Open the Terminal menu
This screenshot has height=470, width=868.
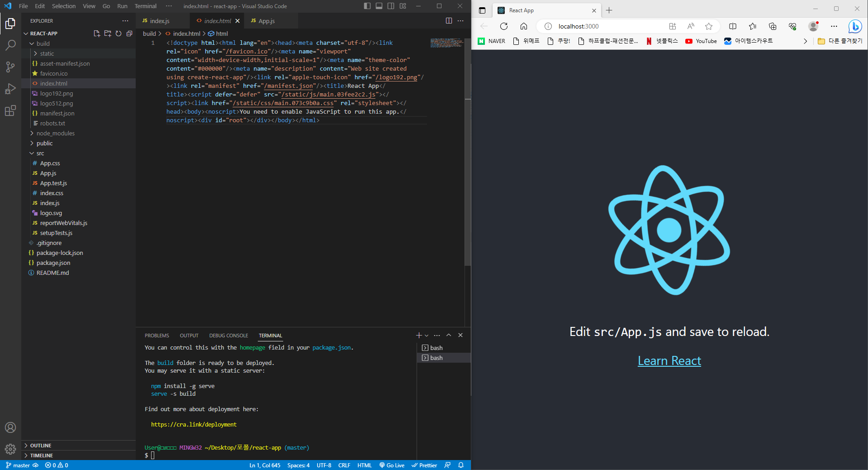pos(146,6)
